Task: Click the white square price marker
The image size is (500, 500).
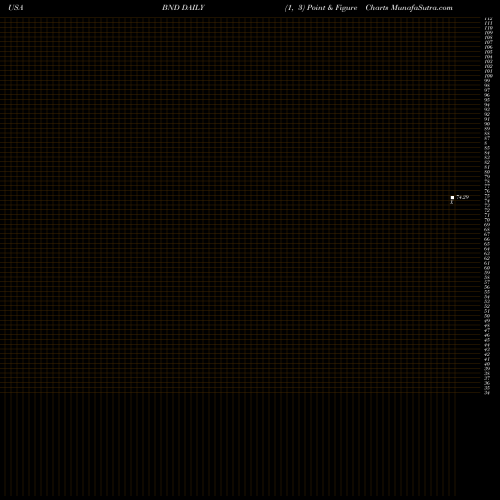Action: [x=452, y=197]
